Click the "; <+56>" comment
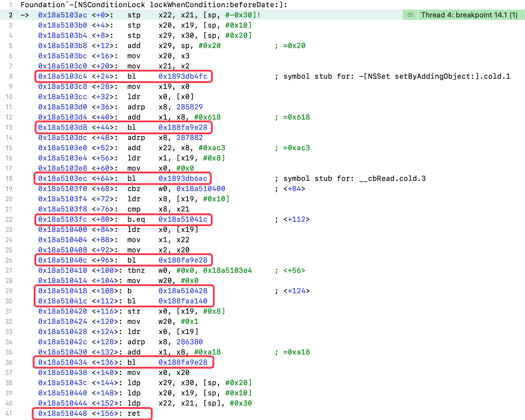The height and width of the screenshot is (420, 525). click(290, 270)
